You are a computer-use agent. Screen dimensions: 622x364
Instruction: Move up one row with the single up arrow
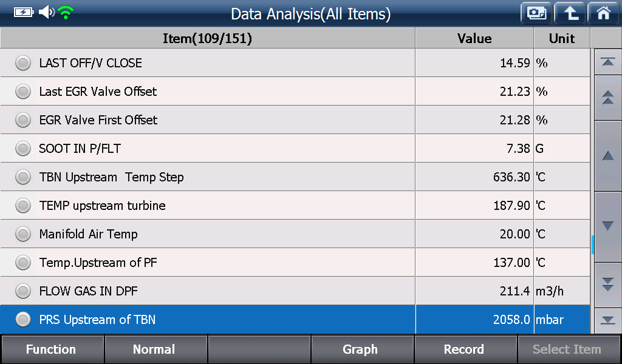click(607, 156)
